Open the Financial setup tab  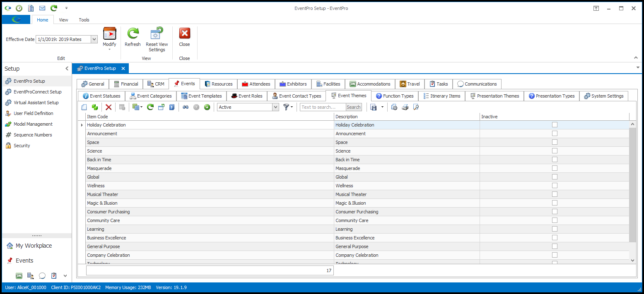click(126, 84)
